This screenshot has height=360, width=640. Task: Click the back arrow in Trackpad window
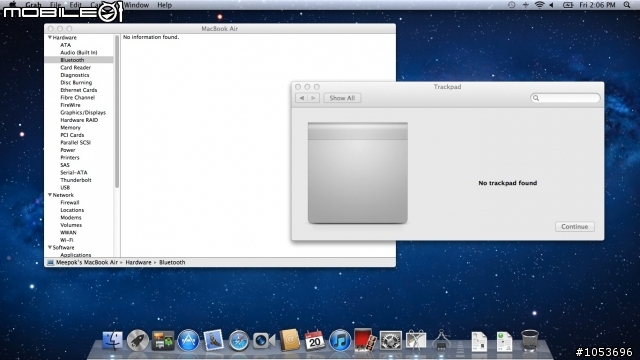302,98
